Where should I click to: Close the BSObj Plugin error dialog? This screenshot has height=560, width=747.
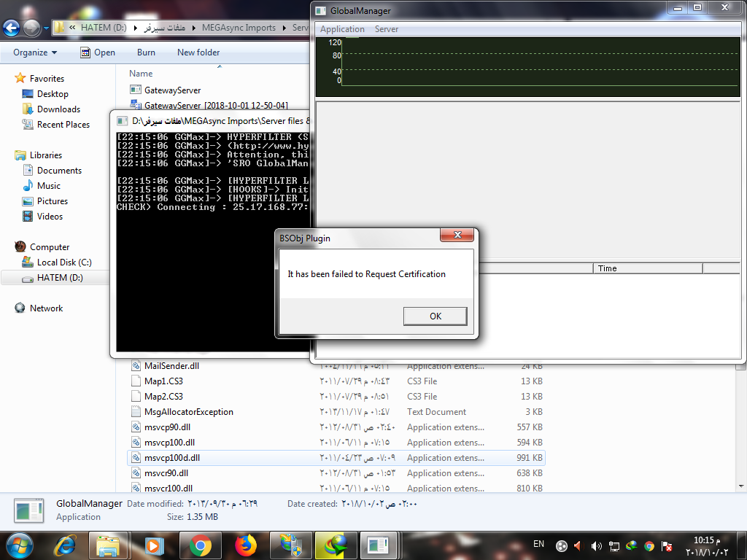point(457,235)
